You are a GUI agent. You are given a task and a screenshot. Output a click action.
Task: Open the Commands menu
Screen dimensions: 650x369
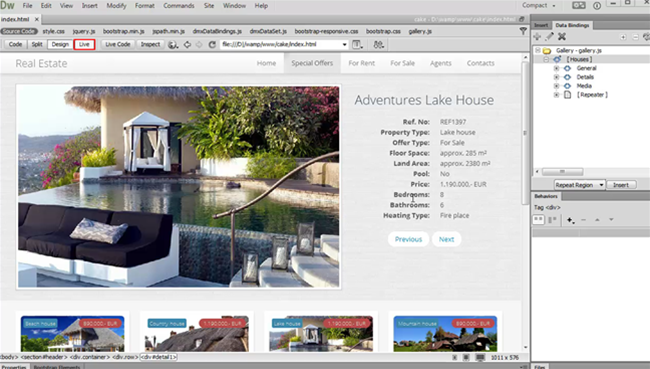179,6
